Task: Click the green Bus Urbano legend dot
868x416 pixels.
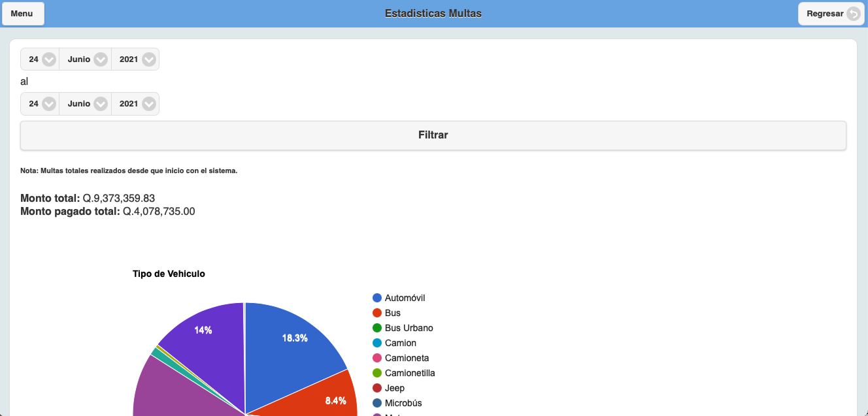Action: point(377,328)
